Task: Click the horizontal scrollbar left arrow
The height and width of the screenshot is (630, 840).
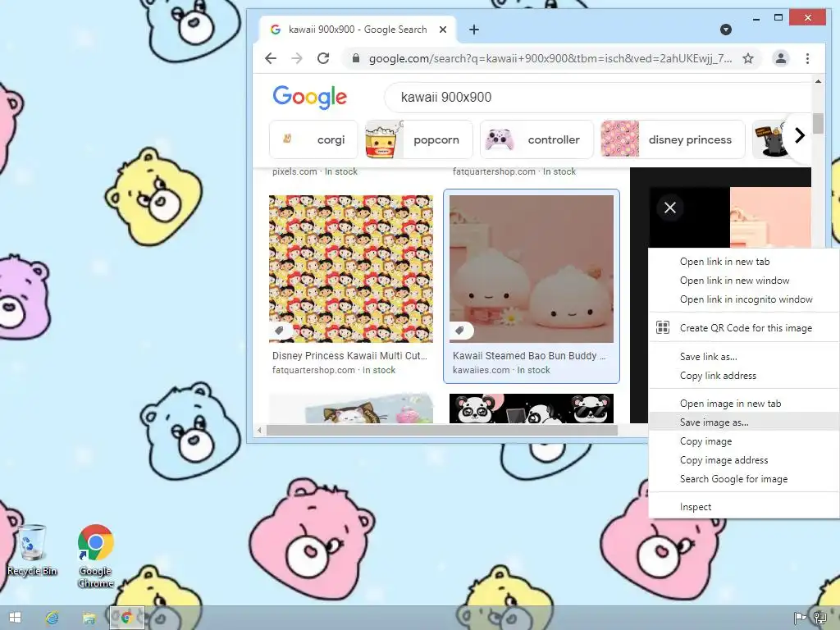Action: [x=259, y=430]
